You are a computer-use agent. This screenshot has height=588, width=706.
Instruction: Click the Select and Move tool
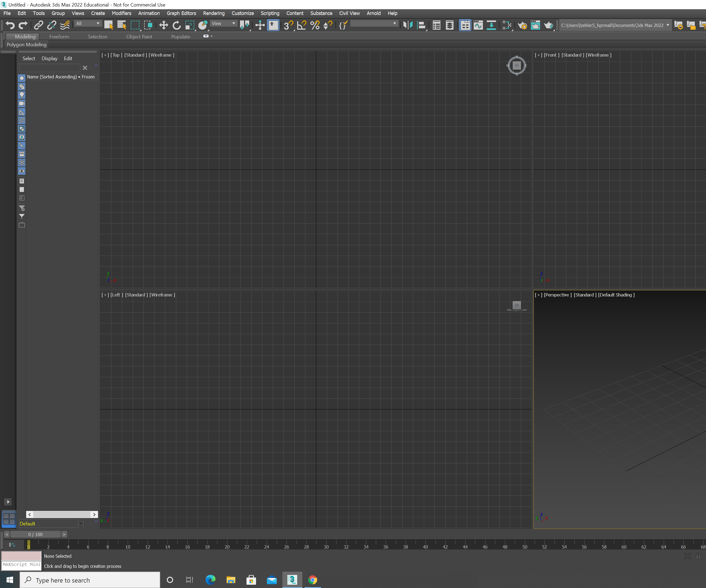(163, 25)
